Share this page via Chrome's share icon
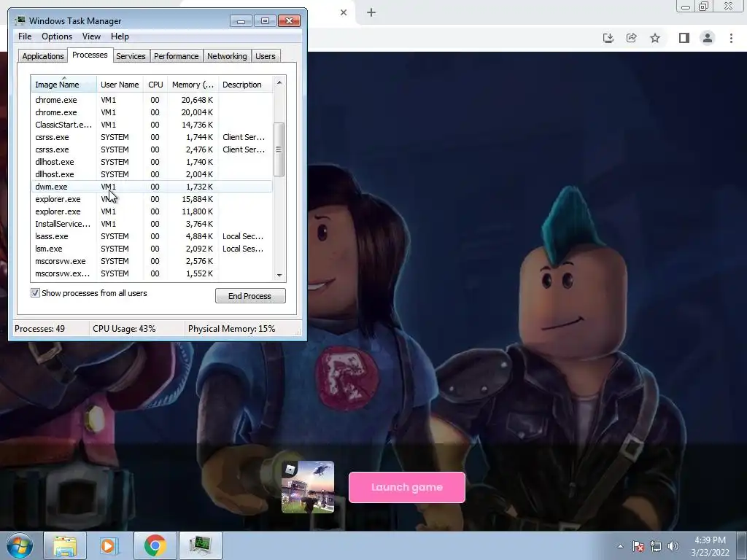Screen dimensions: 747x560 click(x=631, y=38)
